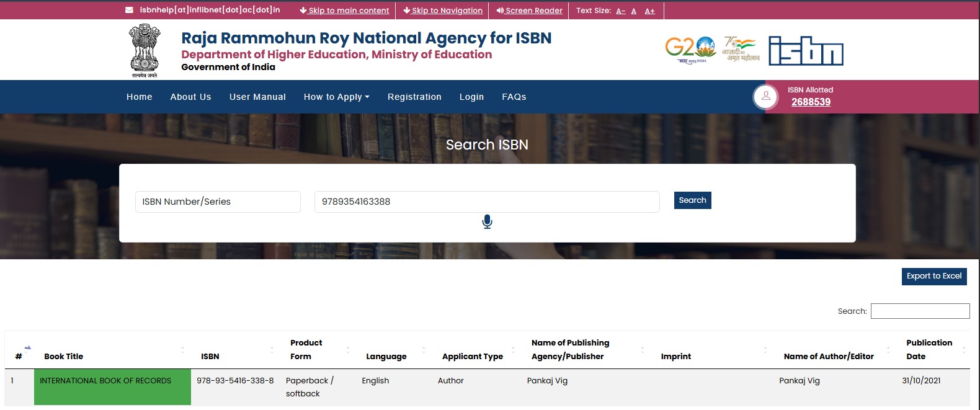The height and width of the screenshot is (410, 980).
Task: Click the Azadi Ka Amrit Mahotsav logo
Action: click(741, 49)
